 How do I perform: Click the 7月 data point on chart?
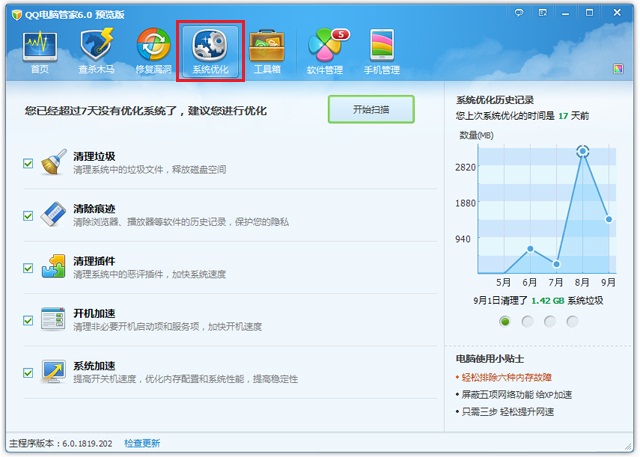pos(556,264)
